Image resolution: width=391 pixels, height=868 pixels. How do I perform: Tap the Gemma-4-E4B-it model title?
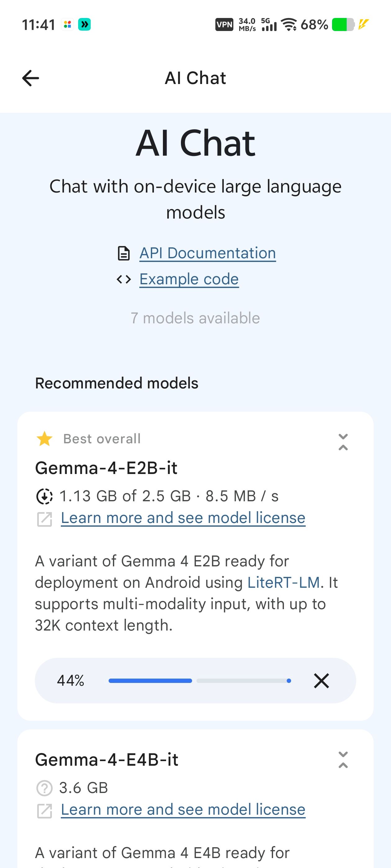coord(107,760)
